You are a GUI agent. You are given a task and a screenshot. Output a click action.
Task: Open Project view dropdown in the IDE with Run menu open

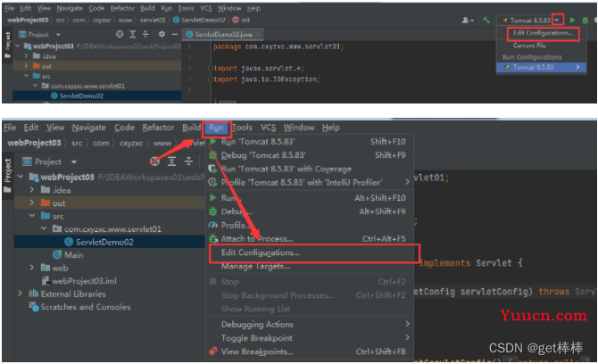tap(74, 162)
